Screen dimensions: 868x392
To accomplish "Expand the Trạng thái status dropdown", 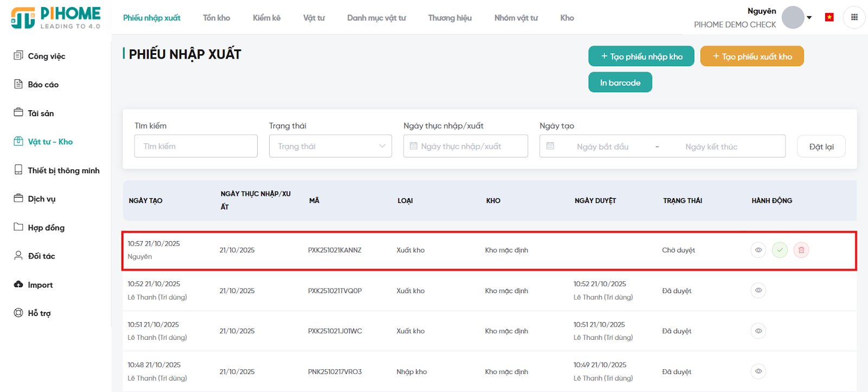I will [330, 146].
